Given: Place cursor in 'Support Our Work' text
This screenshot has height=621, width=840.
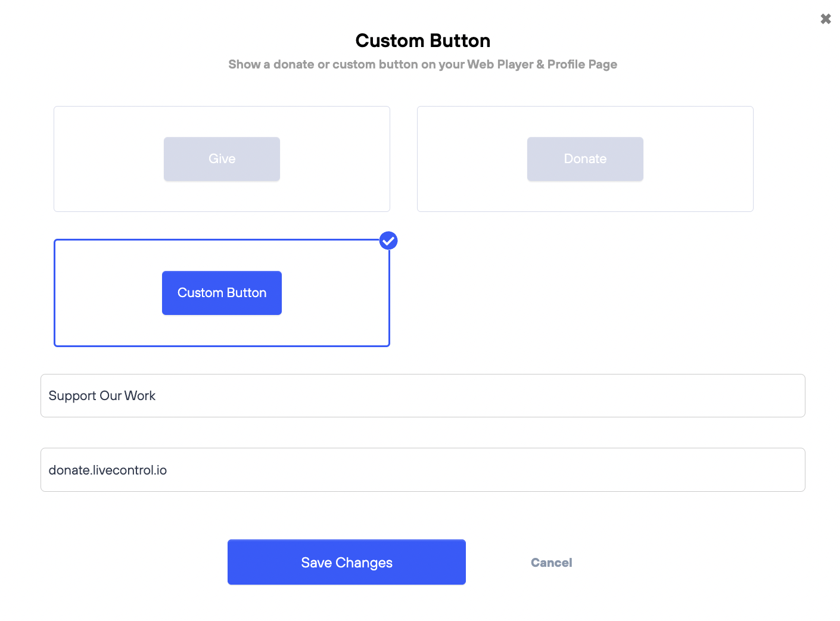Looking at the screenshot, I should tap(102, 396).
